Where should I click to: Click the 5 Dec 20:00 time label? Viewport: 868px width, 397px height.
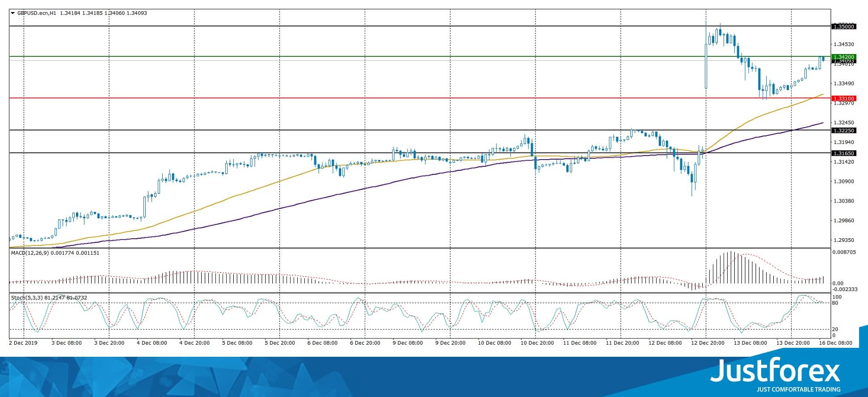tap(280, 343)
